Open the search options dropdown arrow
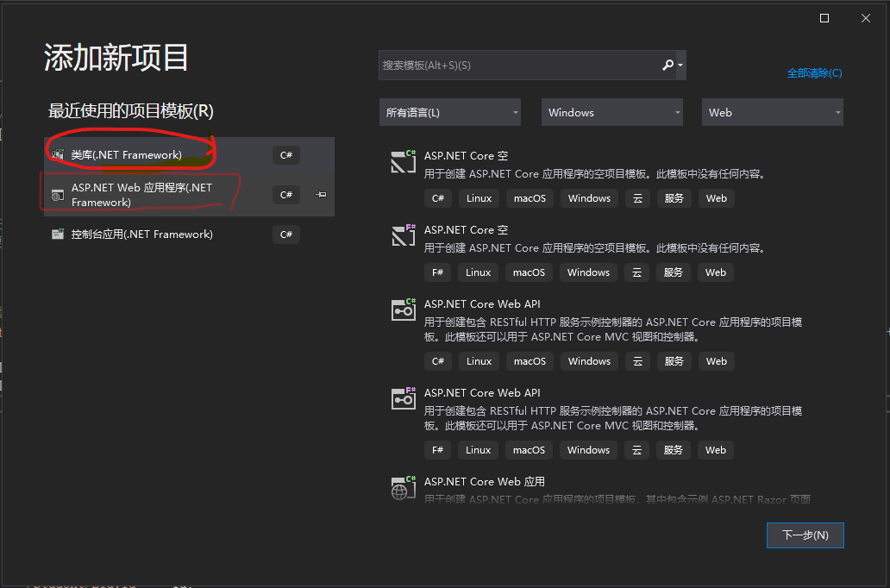890x588 pixels. (680, 66)
